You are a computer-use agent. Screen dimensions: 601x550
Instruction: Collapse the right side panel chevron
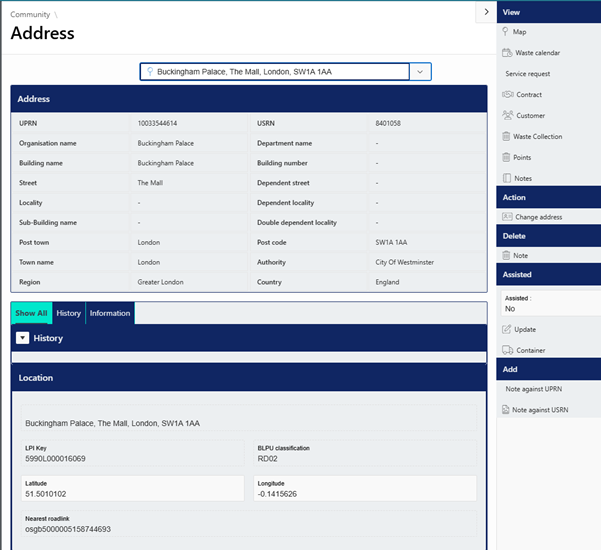coord(486,12)
